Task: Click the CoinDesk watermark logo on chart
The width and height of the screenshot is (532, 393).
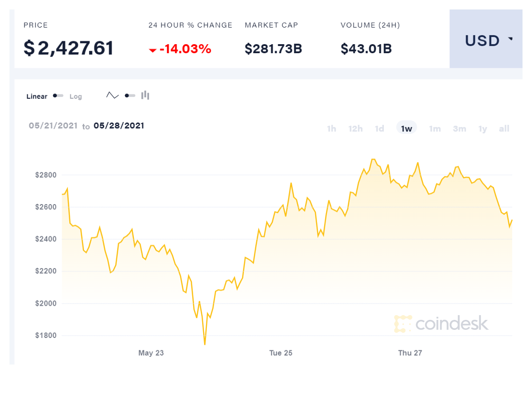Action: 441,324
